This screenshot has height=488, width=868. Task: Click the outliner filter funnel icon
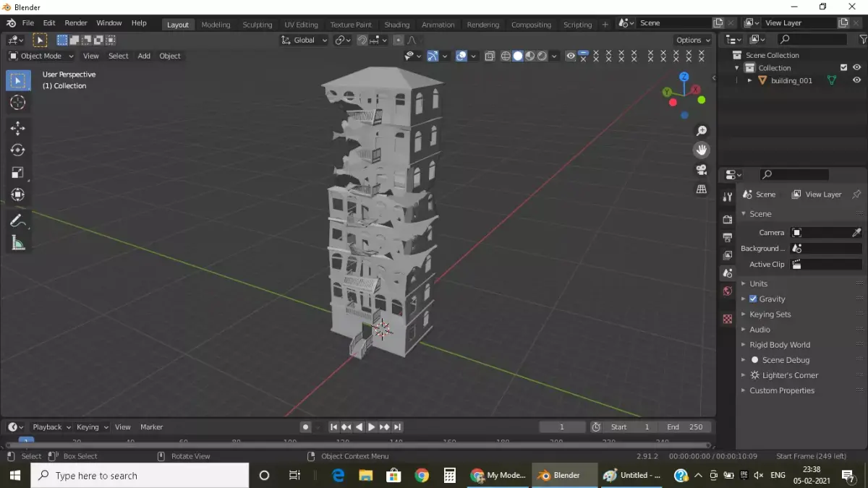click(863, 39)
